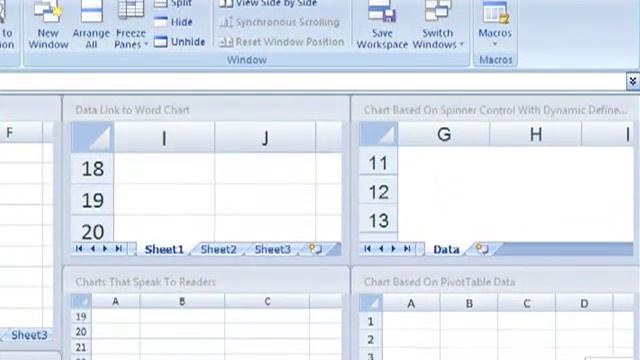Activate Data Link to Word Chart window title
This screenshot has width=640, height=360.
pos(132,110)
